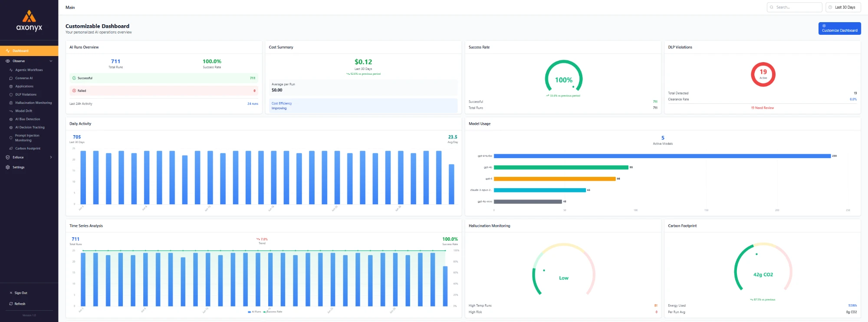Viewport: 868px width, 322px height.
Task: Click the 23.5 Avg/Day value
Action: click(x=453, y=137)
